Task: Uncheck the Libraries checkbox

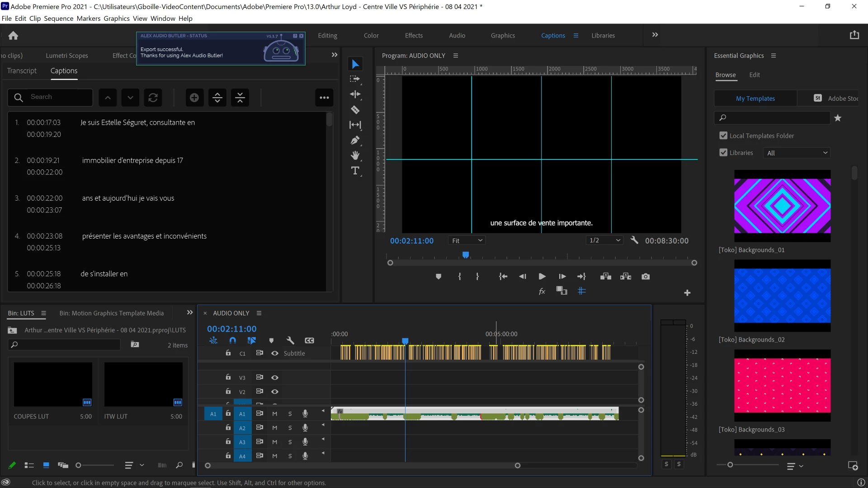Action: click(723, 153)
